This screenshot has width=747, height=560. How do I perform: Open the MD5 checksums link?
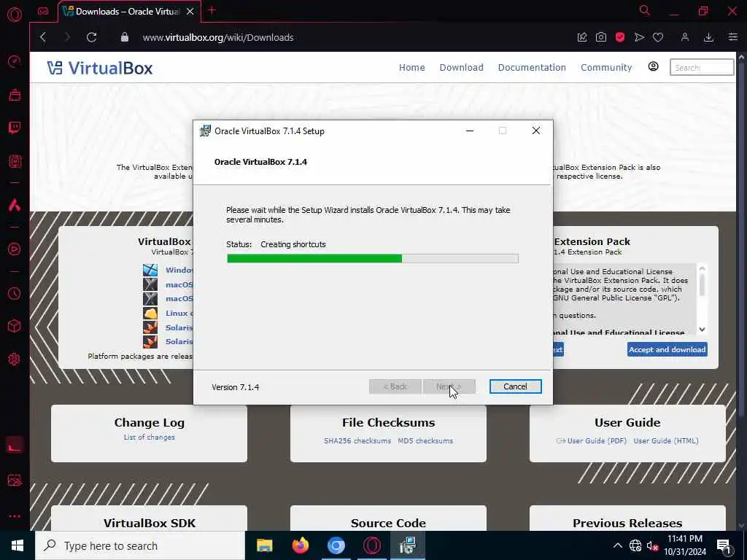(x=425, y=441)
